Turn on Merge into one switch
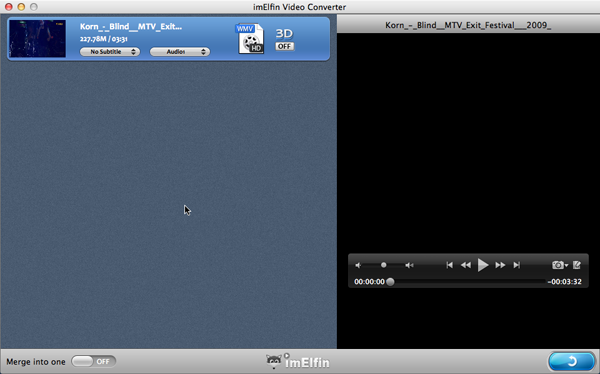 tap(93, 361)
